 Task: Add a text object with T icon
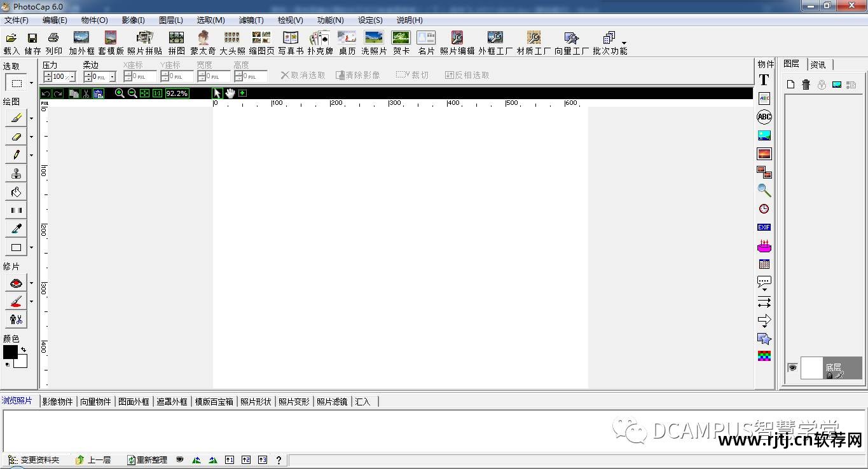[764, 80]
